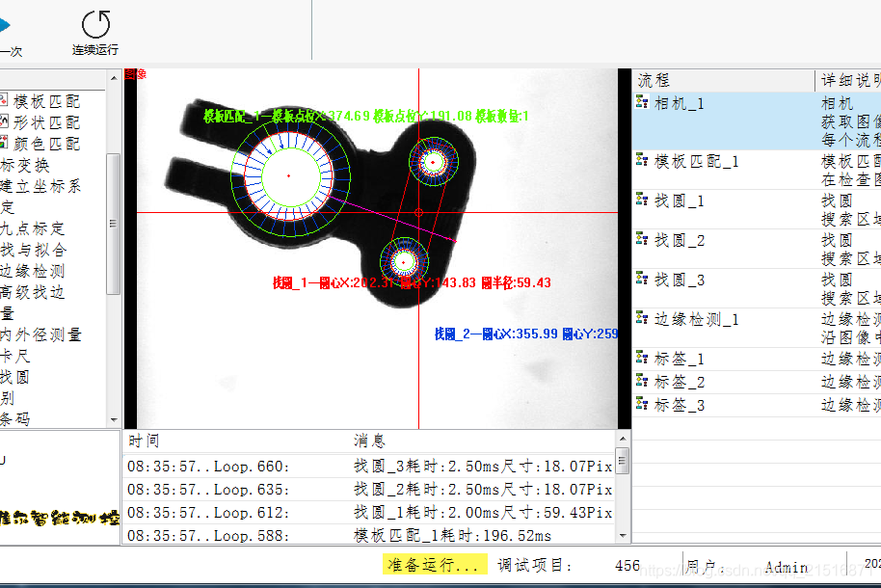881x588 pixels.
Task: Click the 连续运行 continuous run icon
Action: [x=95, y=25]
